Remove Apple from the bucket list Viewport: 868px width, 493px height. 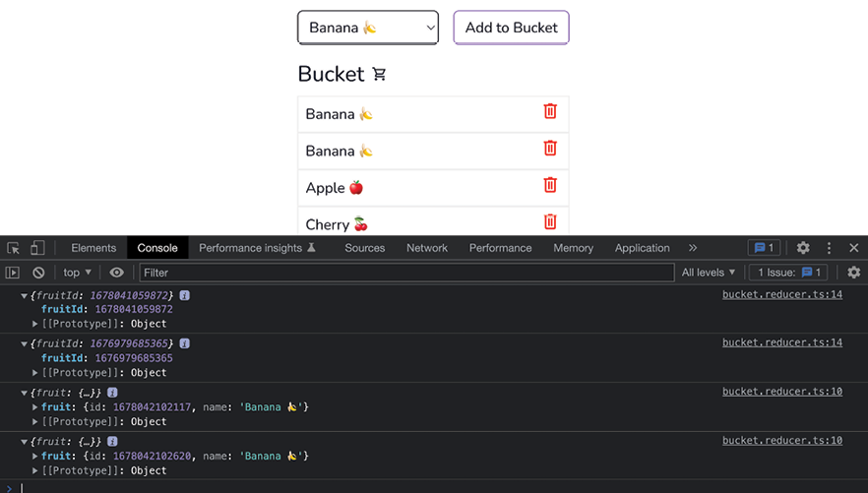(x=550, y=185)
